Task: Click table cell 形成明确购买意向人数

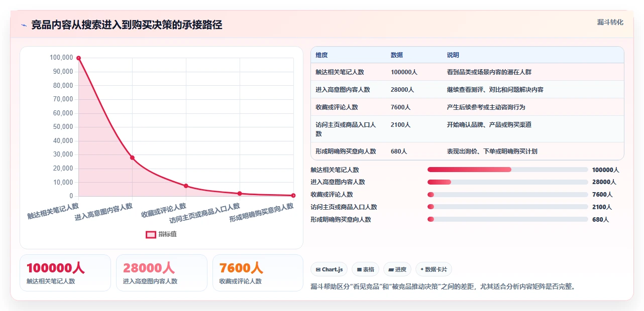Action: (x=346, y=151)
